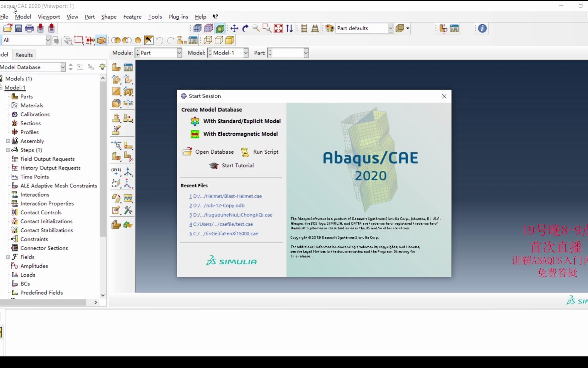588x368 pixels.
Task: Open recent file JinGeiJiaFenXi15000.cae
Action: [224, 234]
